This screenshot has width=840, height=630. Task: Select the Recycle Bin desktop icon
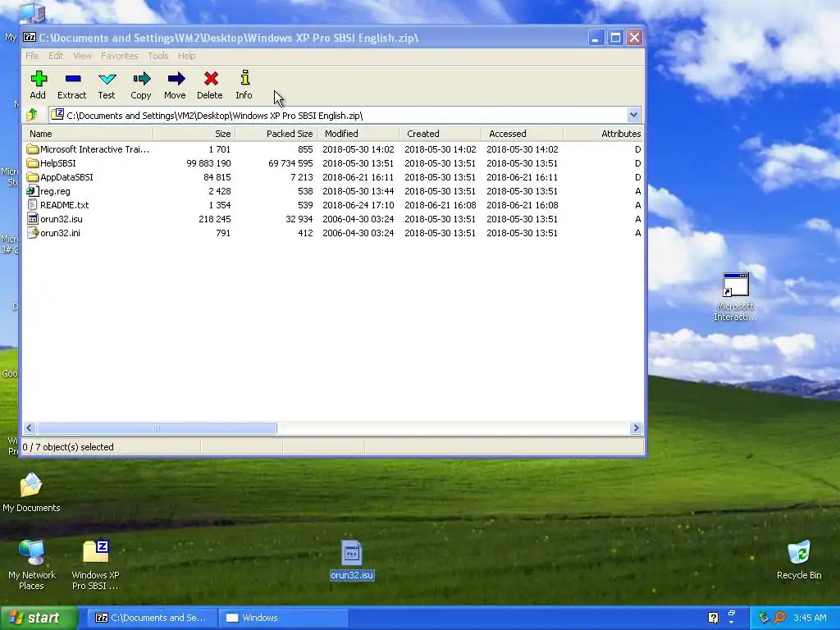[799, 553]
